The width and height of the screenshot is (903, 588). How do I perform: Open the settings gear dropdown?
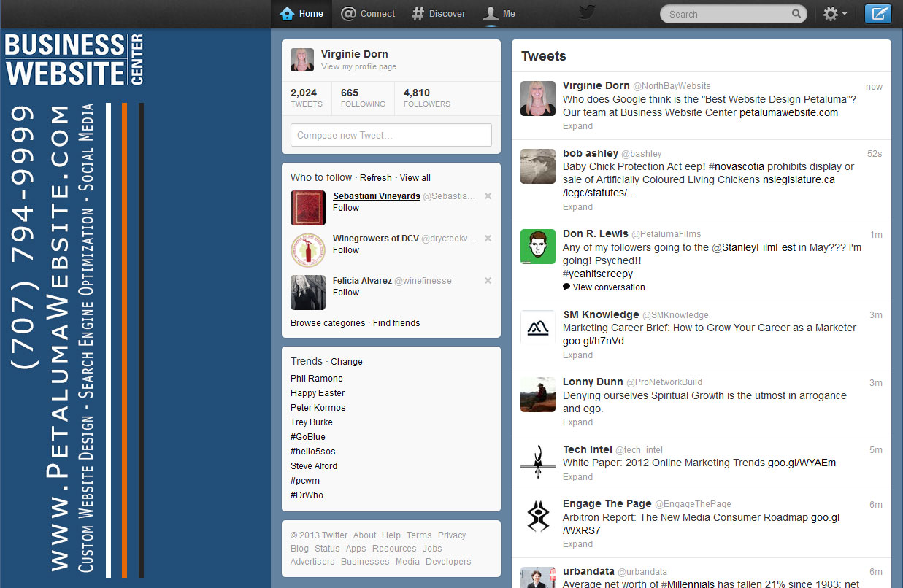tap(834, 13)
